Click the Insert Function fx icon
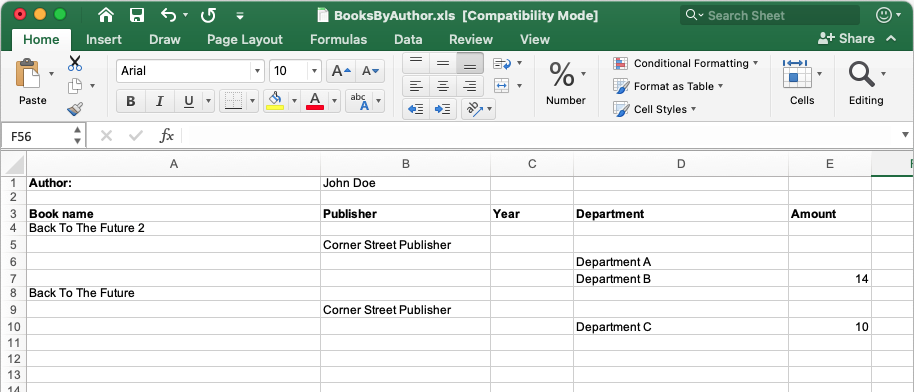The image size is (914, 392). pyautogui.click(x=167, y=136)
